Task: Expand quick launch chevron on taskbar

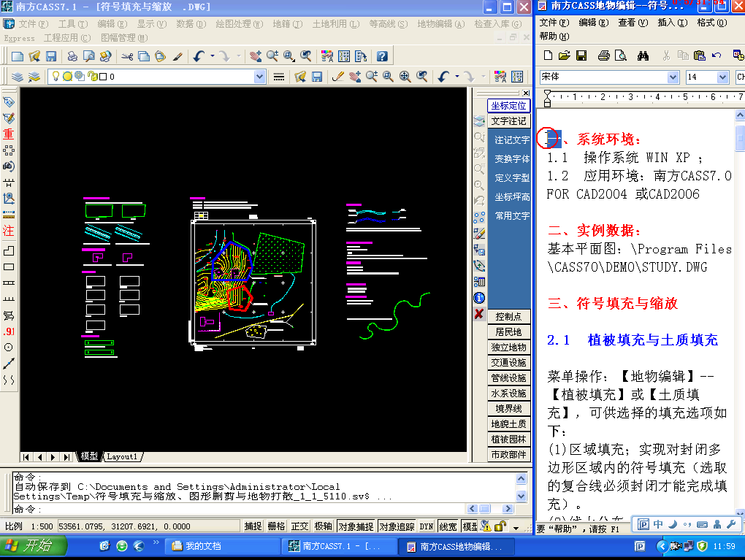Action: coord(156,542)
